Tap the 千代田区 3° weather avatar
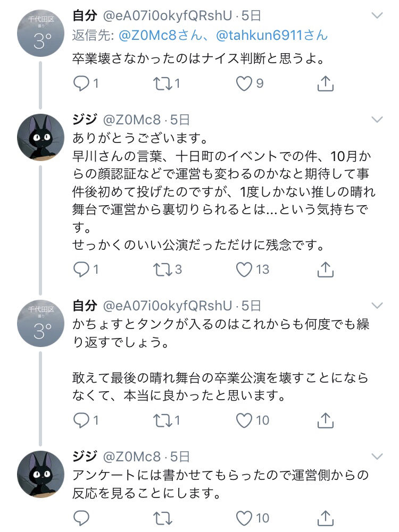399x532 pixels. coord(41,34)
